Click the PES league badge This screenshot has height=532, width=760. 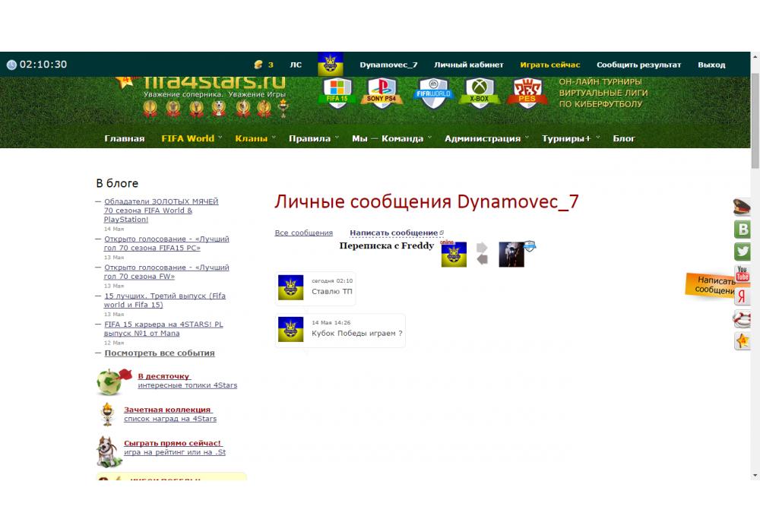click(527, 93)
